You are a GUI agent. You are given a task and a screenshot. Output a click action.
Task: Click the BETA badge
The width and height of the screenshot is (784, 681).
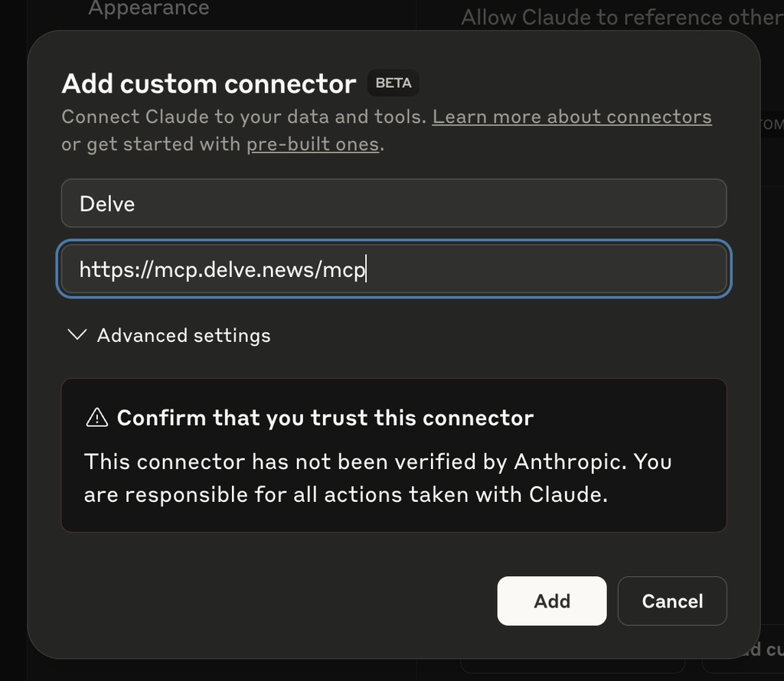(394, 83)
